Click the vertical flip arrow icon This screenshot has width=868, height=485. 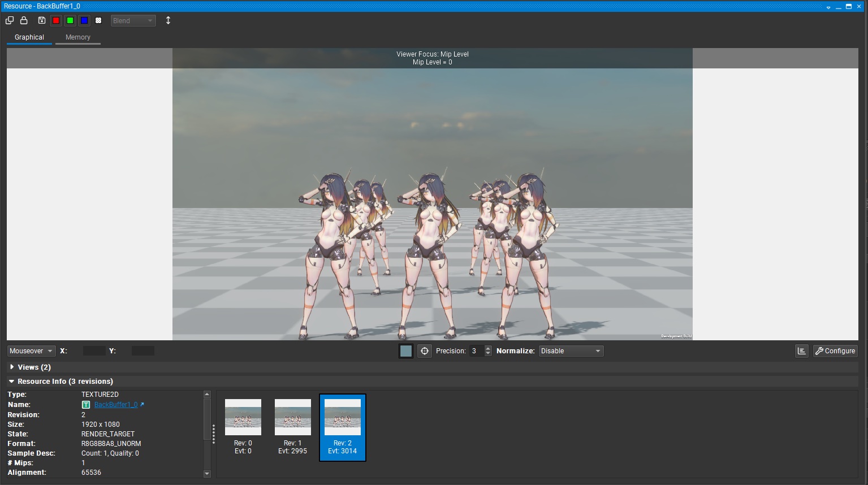pyautogui.click(x=168, y=20)
